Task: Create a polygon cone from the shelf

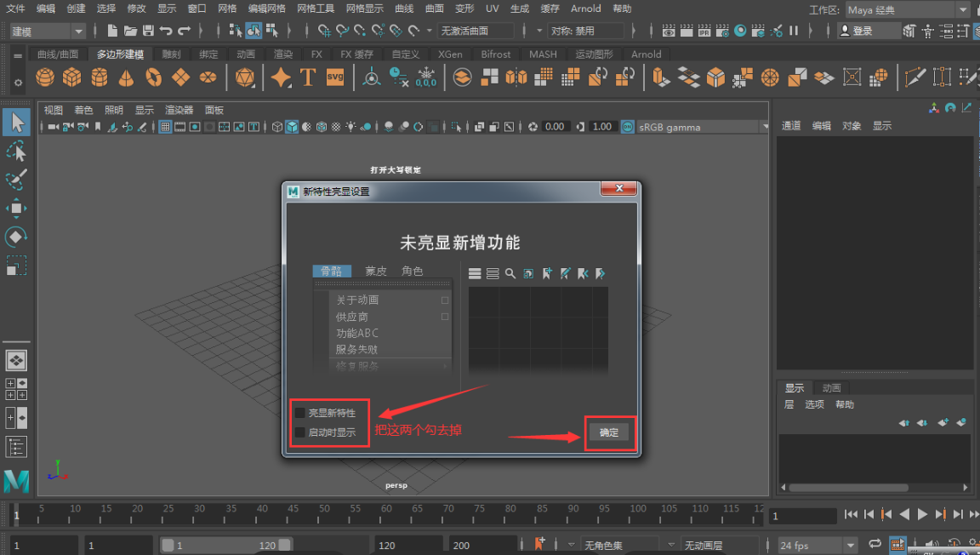Action: point(126,77)
